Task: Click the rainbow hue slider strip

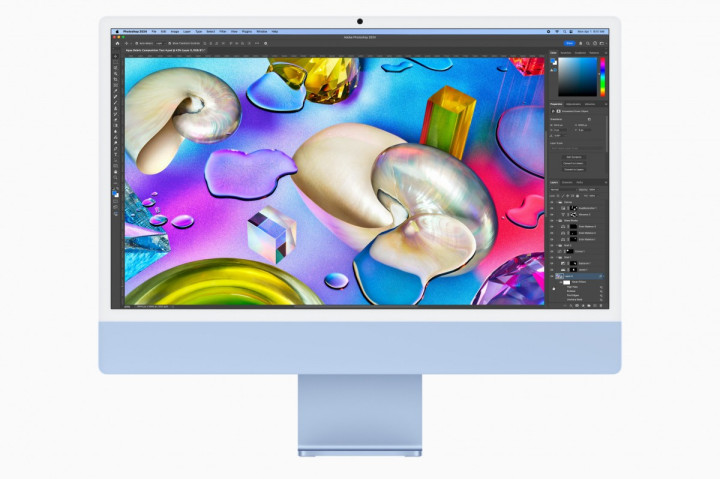Action: coord(601,76)
